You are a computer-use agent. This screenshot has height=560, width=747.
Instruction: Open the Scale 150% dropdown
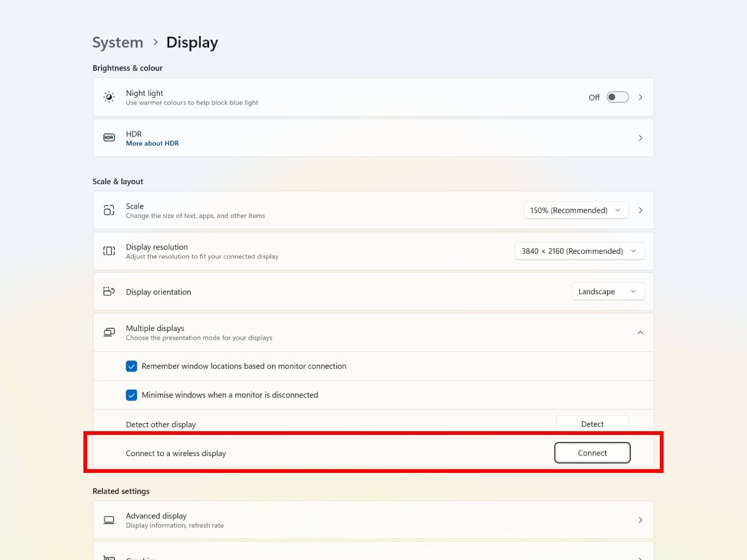coord(576,210)
